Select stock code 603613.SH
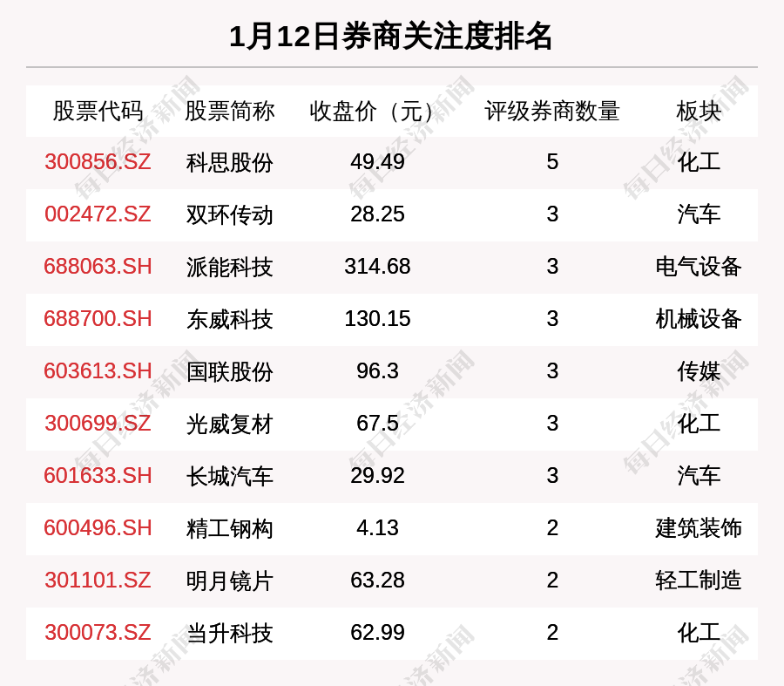Viewport: 784px width, 686px height. tap(98, 371)
